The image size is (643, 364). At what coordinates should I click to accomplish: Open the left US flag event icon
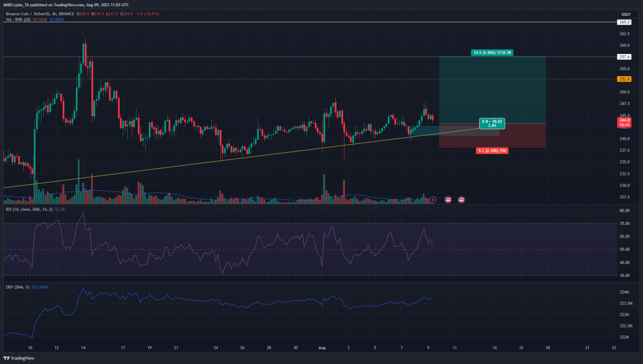click(448, 200)
